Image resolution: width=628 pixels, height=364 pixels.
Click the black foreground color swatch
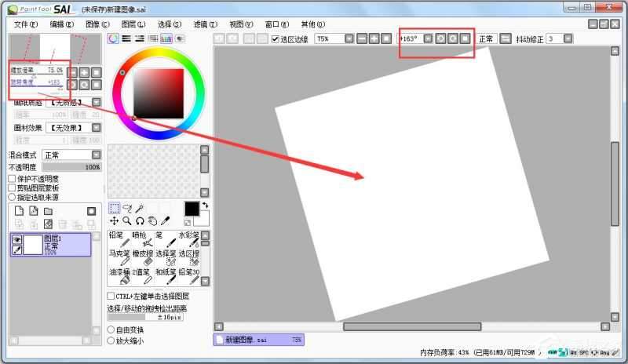click(192, 208)
